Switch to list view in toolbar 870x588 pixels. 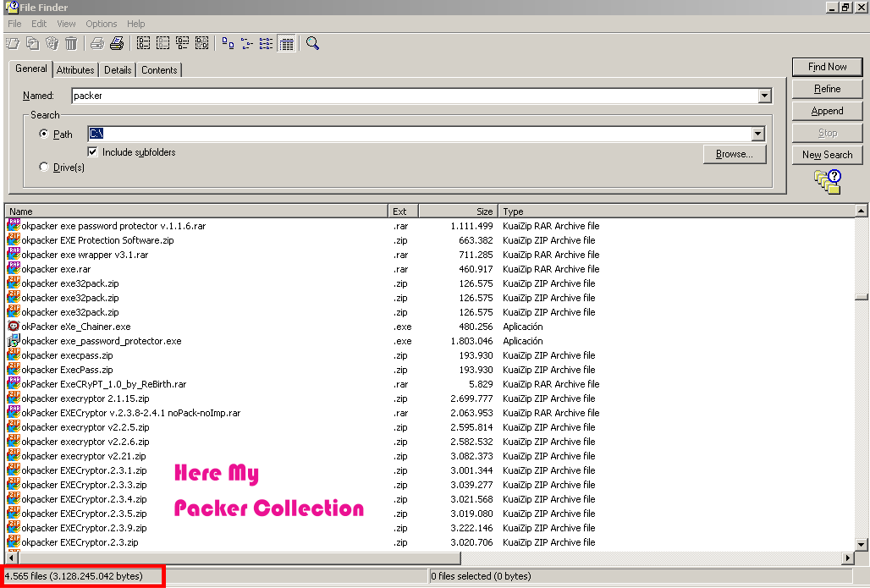point(266,43)
